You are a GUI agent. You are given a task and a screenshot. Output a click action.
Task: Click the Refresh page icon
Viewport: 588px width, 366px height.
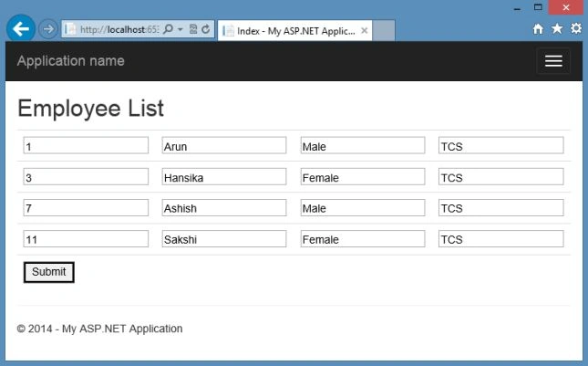point(205,29)
